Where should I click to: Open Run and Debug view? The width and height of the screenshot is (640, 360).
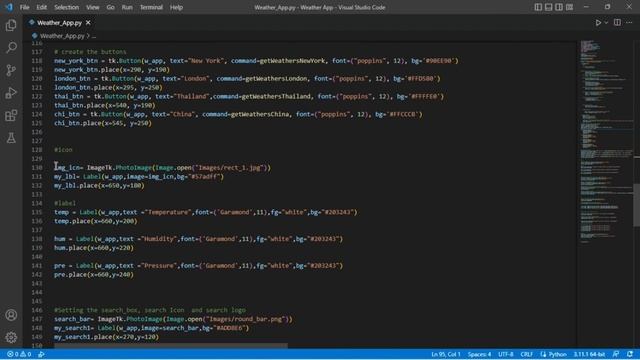click(11, 93)
